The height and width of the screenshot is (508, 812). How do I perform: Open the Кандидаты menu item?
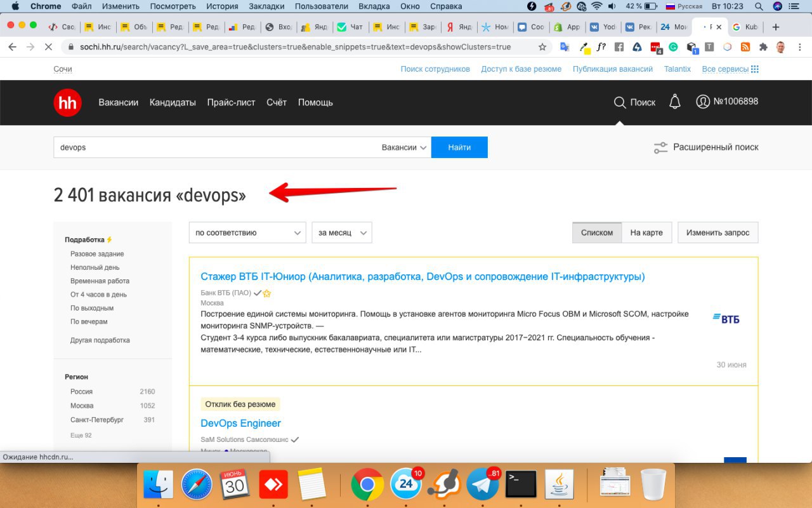[x=173, y=102]
